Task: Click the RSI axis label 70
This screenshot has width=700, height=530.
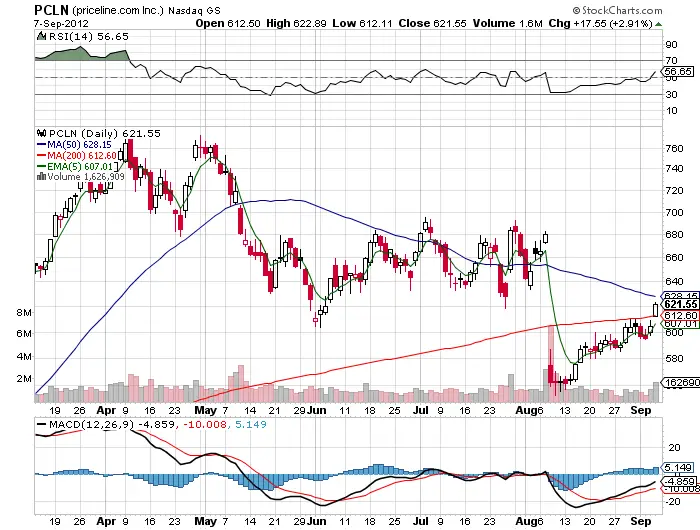Action: click(671, 60)
